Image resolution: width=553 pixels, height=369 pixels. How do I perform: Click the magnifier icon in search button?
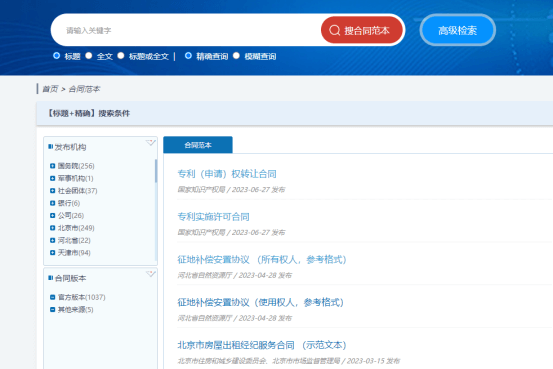(334, 30)
